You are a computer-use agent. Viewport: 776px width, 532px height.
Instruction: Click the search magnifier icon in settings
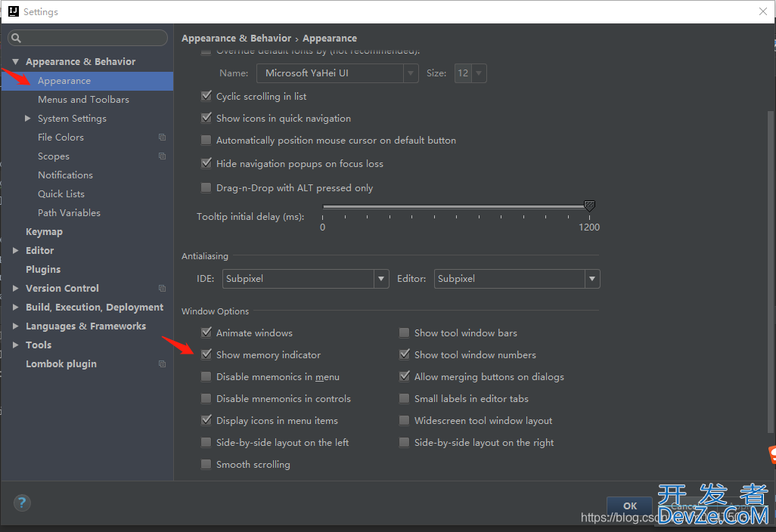pyautogui.click(x=16, y=38)
